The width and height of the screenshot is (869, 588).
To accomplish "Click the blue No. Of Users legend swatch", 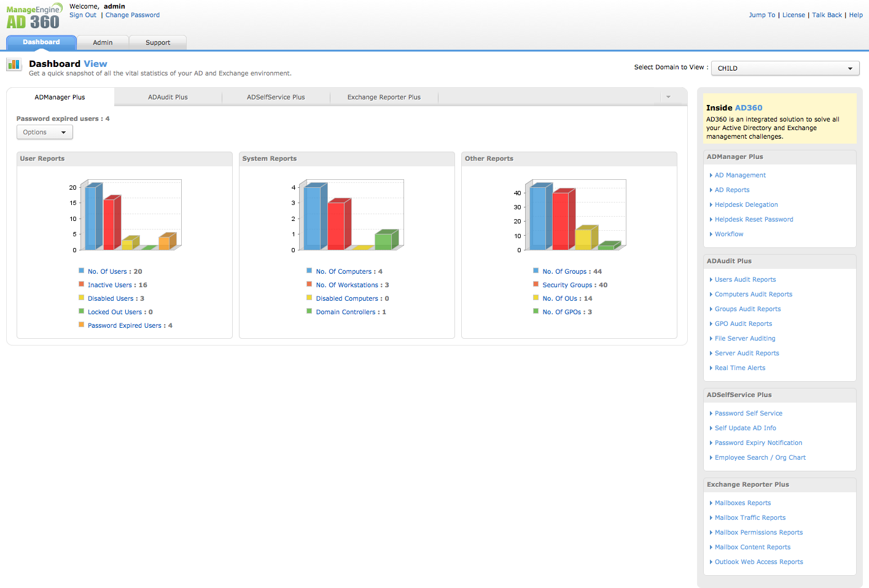I will tap(82, 271).
